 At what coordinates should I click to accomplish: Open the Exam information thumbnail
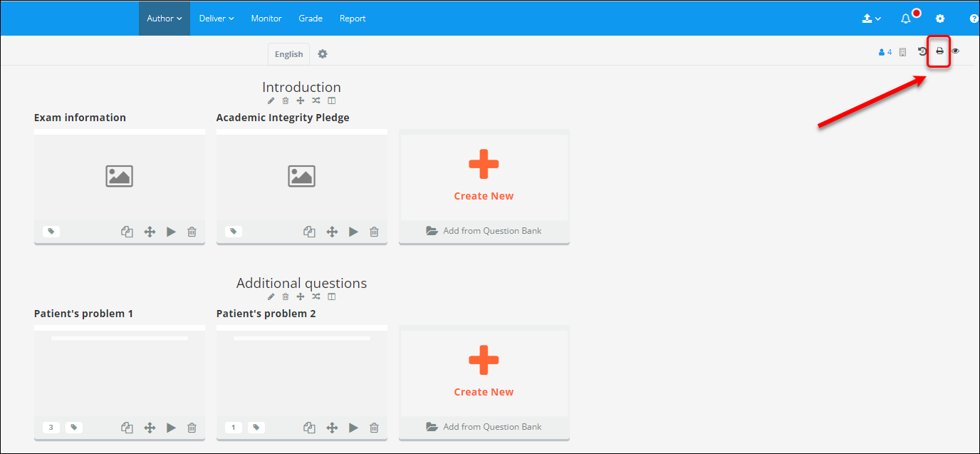tap(120, 176)
